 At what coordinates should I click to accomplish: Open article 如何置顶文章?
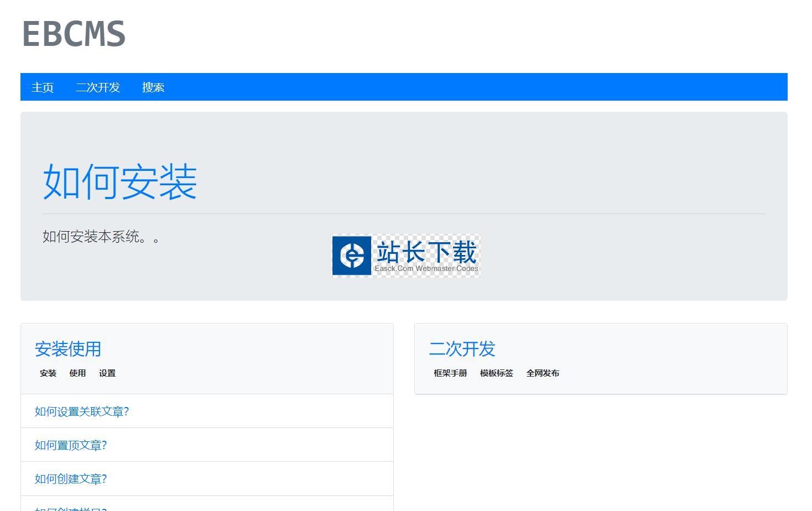tap(71, 445)
